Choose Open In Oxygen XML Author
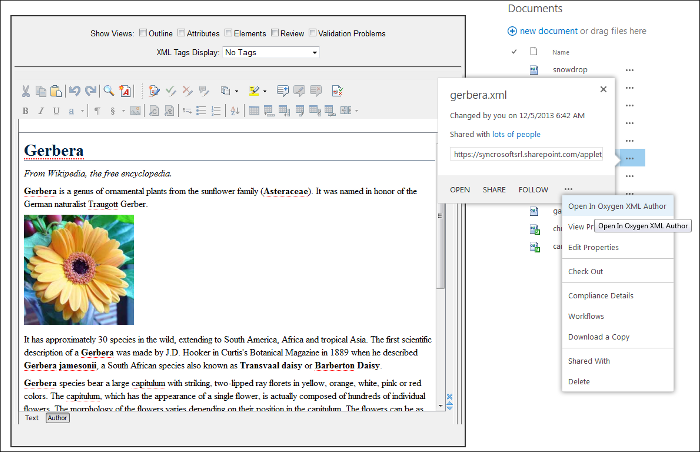Viewport: 700px width, 452px height. (x=617, y=206)
